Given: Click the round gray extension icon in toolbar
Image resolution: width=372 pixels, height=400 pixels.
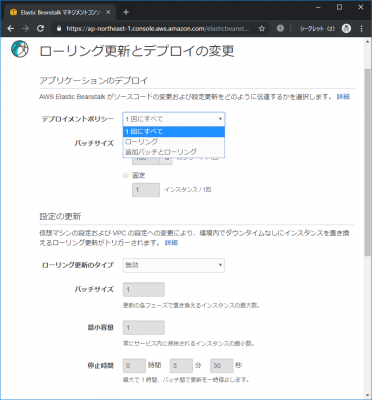Looking at the screenshot, I should (x=280, y=29).
